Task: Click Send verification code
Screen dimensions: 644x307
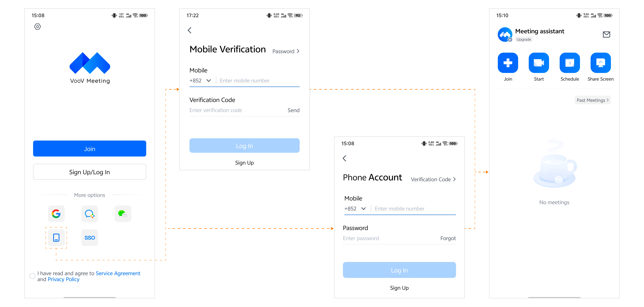Action: tap(293, 110)
